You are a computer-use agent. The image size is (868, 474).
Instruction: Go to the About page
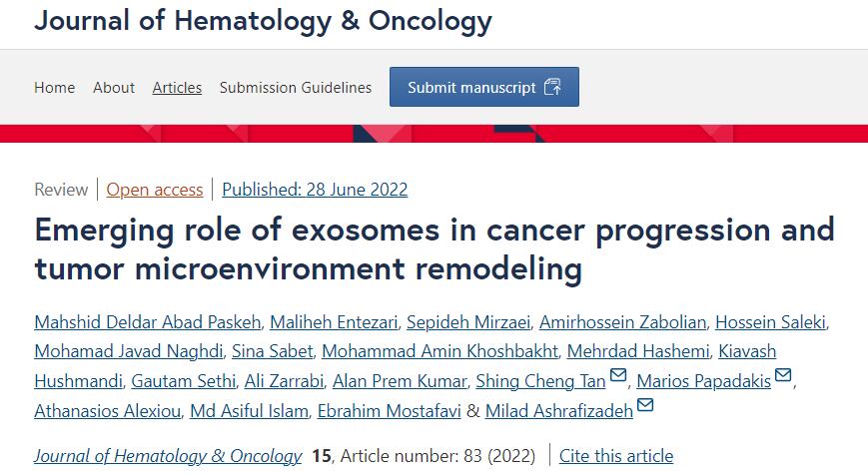(x=114, y=88)
